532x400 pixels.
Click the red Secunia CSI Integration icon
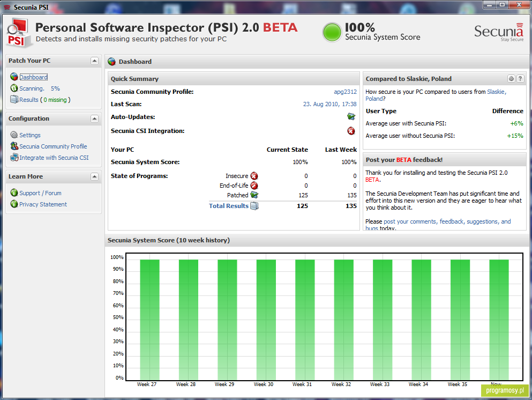(351, 131)
